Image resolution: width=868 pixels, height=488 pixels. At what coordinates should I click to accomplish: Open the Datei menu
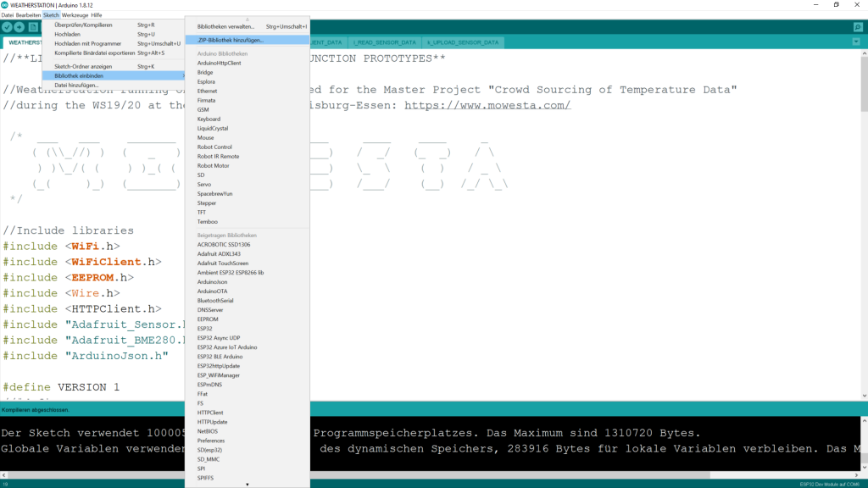point(7,15)
